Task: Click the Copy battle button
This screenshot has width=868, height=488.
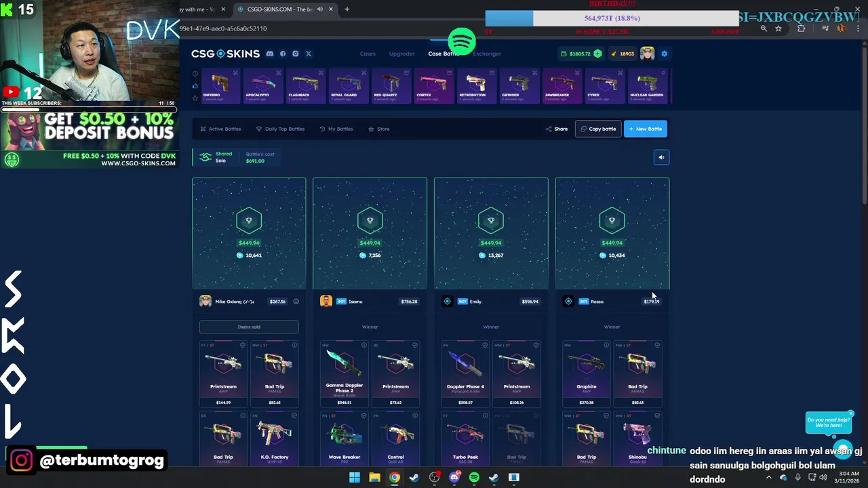Action: click(598, 129)
